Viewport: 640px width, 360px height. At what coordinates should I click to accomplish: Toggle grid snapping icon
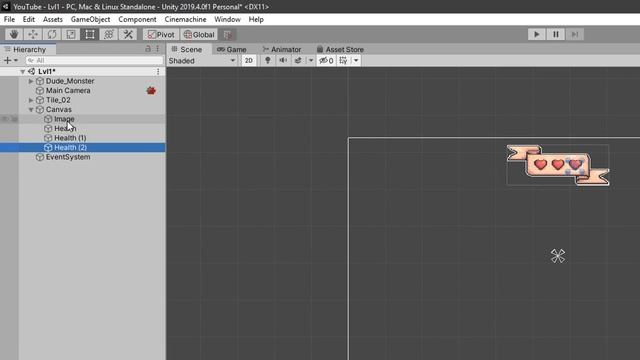pyautogui.click(x=228, y=35)
